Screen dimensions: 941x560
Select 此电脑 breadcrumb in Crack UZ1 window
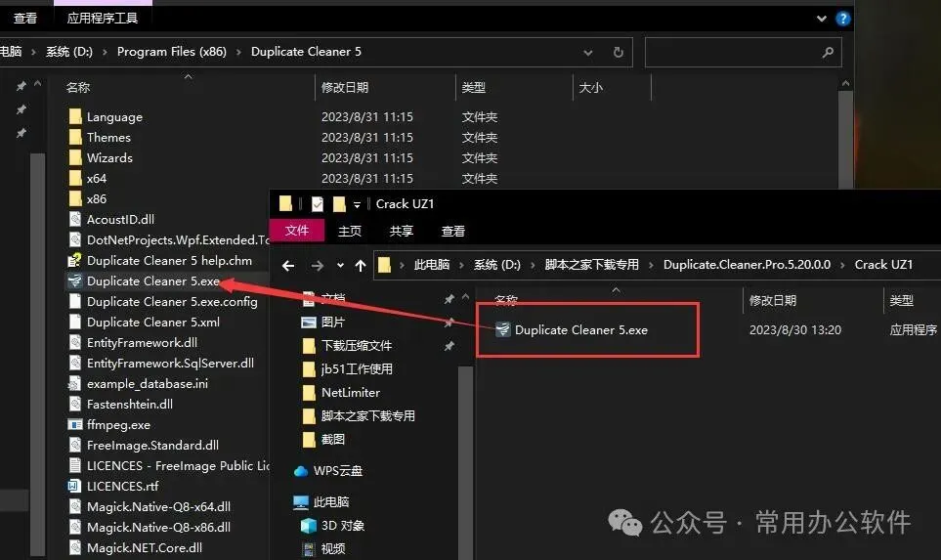click(x=432, y=265)
